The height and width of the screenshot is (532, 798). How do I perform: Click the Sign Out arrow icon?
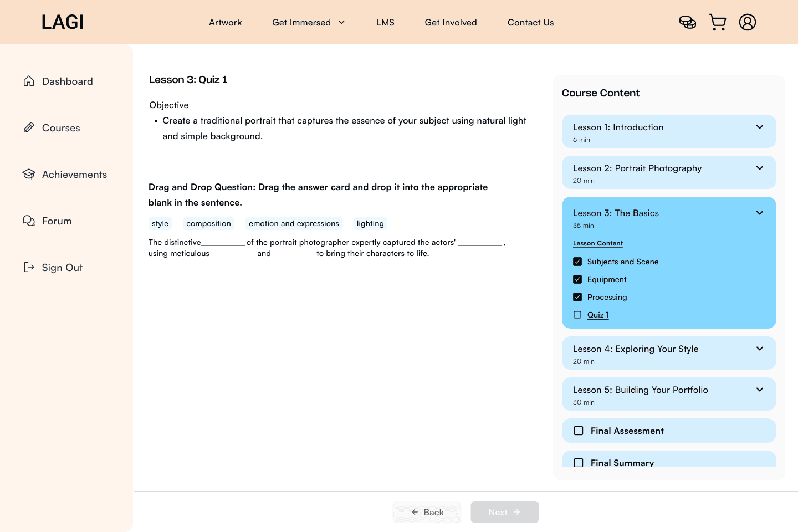coord(29,267)
